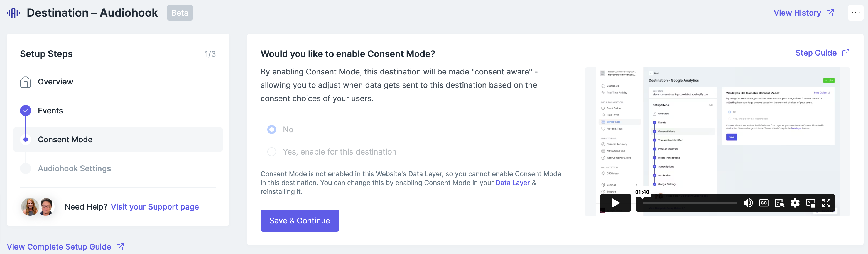Select the "No" radio option
Viewport: 868px width, 254px height.
[x=272, y=130]
